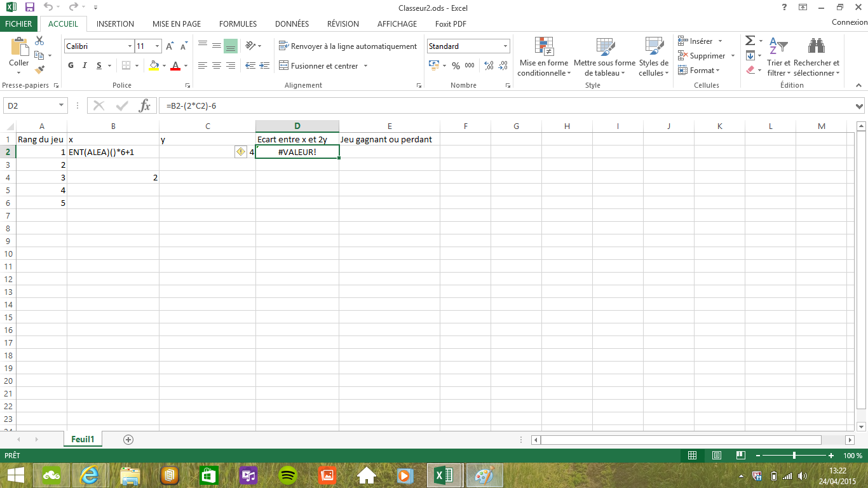The height and width of the screenshot is (488, 868).
Task: Add a new sheet with plus icon
Action: tap(128, 439)
